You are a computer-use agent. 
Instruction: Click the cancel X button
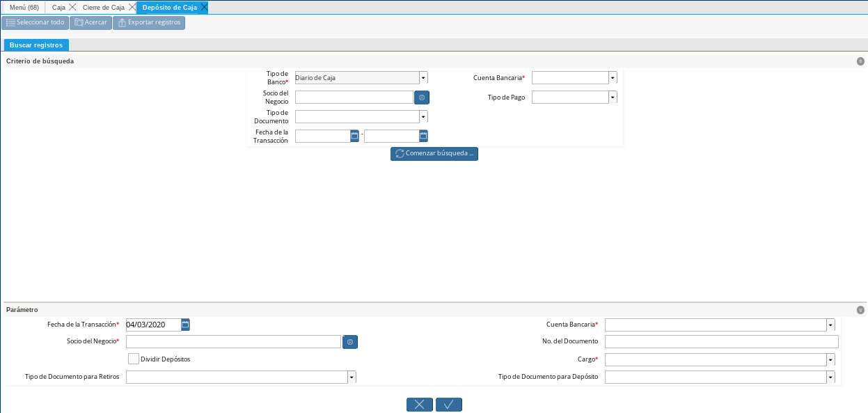click(x=420, y=405)
